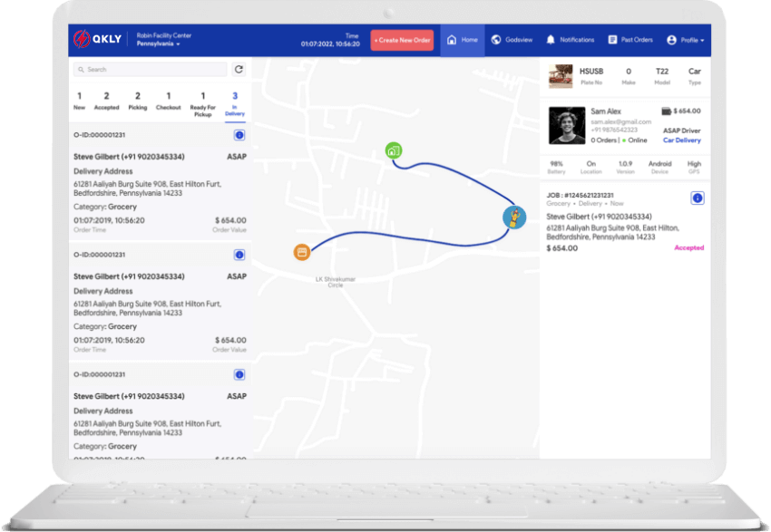Click the Create New Order button
This screenshot has width=771, height=532.
[x=402, y=40]
